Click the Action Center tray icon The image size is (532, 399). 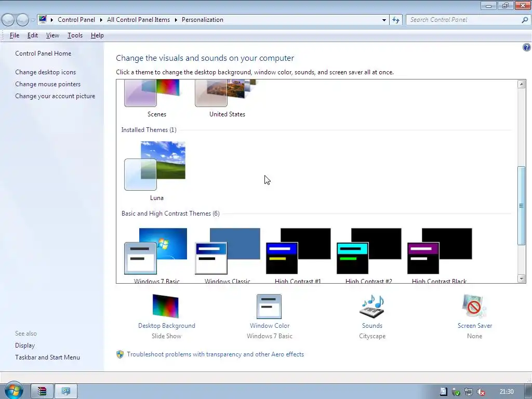click(x=444, y=392)
